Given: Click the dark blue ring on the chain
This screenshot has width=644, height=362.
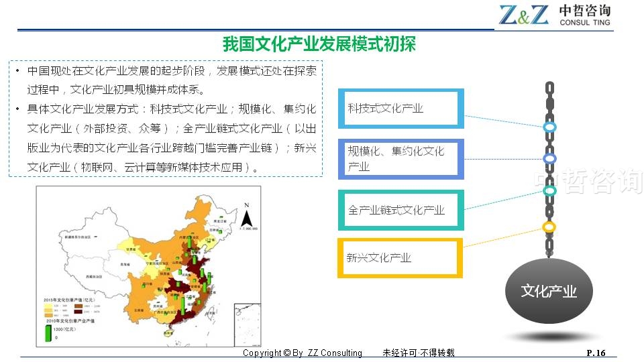Looking at the screenshot, I should coord(549,159).
